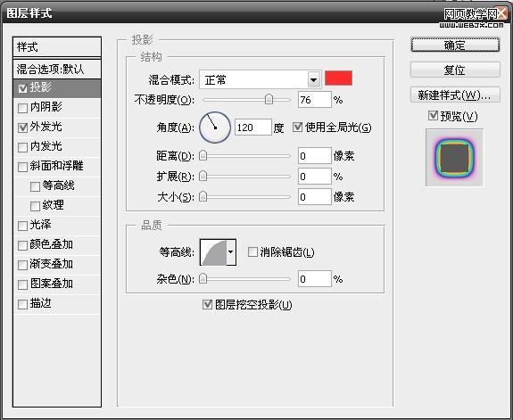513x420 pixels.
Task: Enable the 描边 checkbox
Action: [22, 304]
